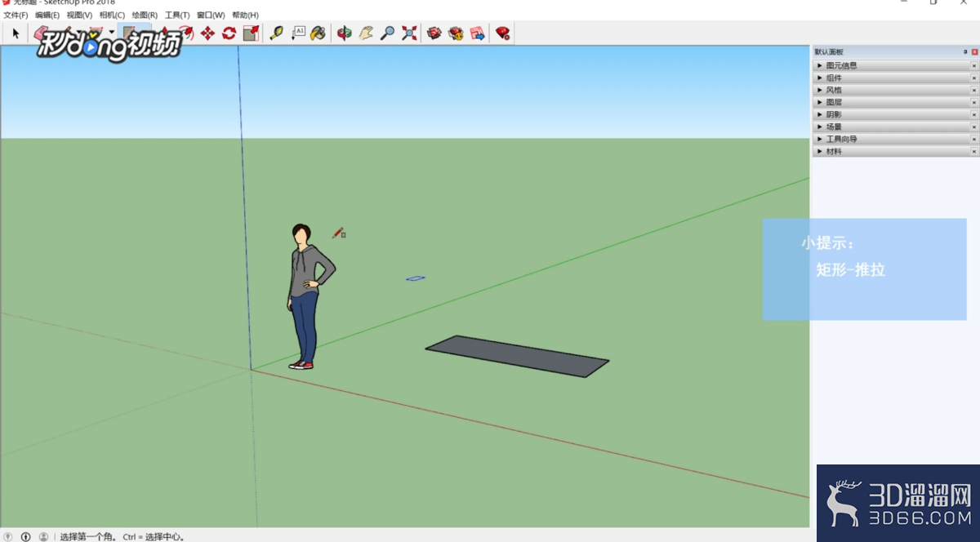Viewport: 980px width, 542px height.
Task: Open the 3D Warehouse
Action: coord(434,33)
